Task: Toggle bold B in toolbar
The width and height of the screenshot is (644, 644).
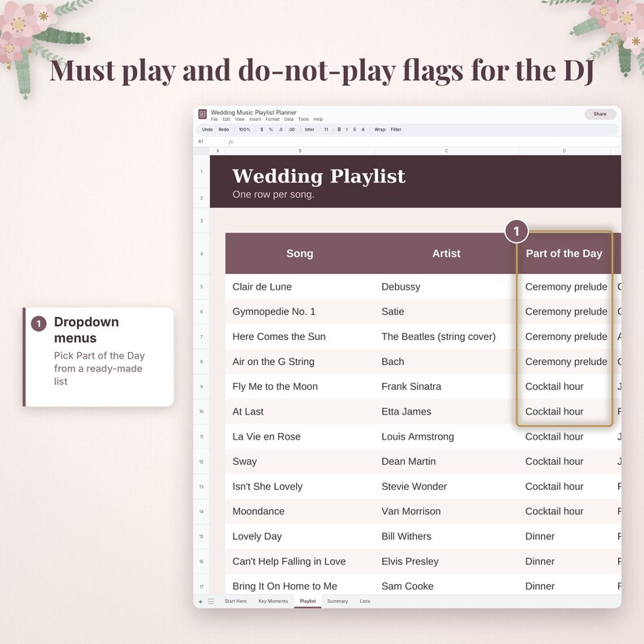Action: tap(339, 130)
